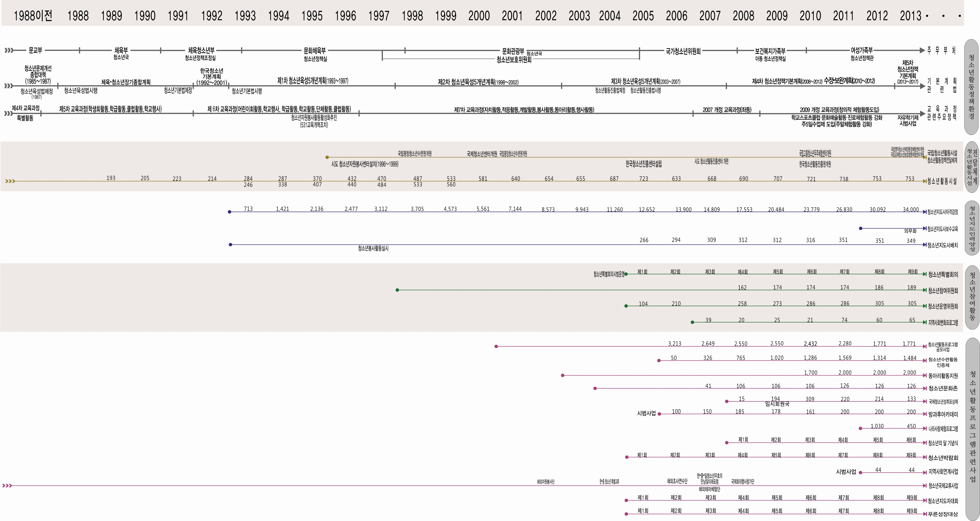The width and height of the screenshot is (980, 521).
Task: Click the 문화체육부 ministry label
Action: tap(315, 50)
